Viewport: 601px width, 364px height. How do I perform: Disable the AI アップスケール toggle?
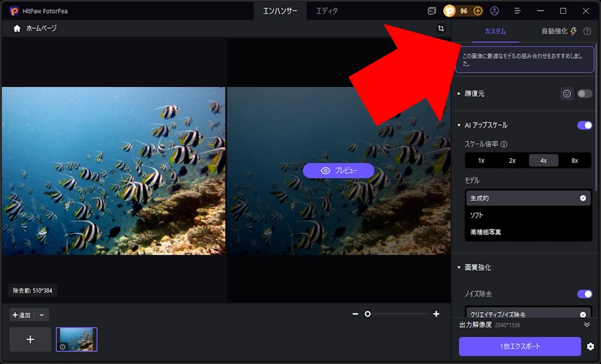[585, 125]
